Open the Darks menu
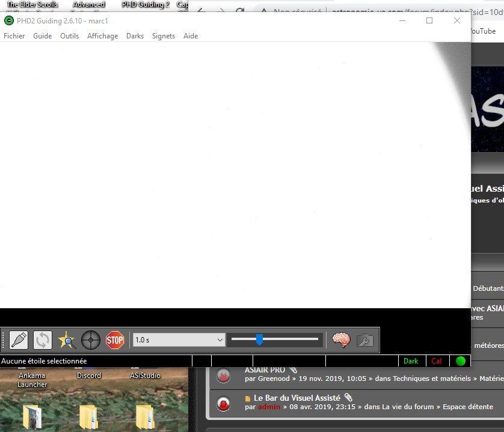 tap(135, 36)
